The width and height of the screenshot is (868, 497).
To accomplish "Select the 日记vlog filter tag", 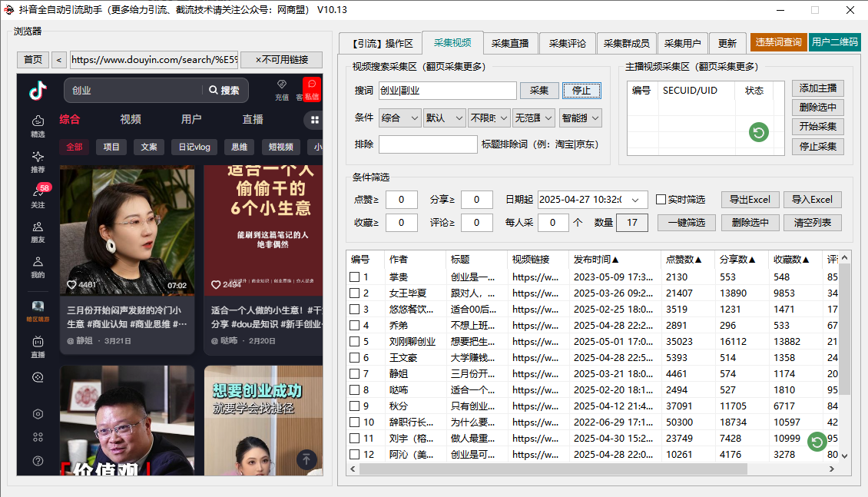I will [194, 147].
